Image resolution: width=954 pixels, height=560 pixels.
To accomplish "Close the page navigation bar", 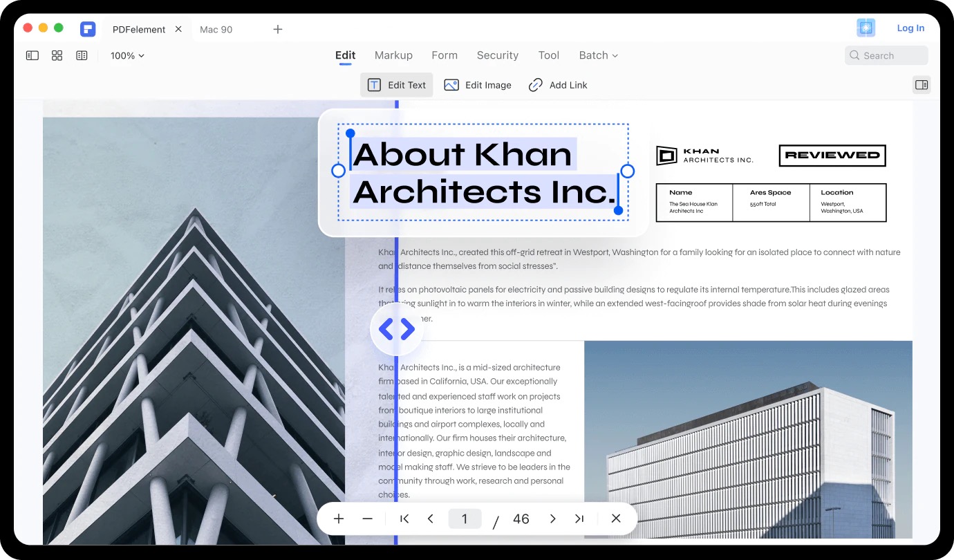I will [x=616, y=519].
